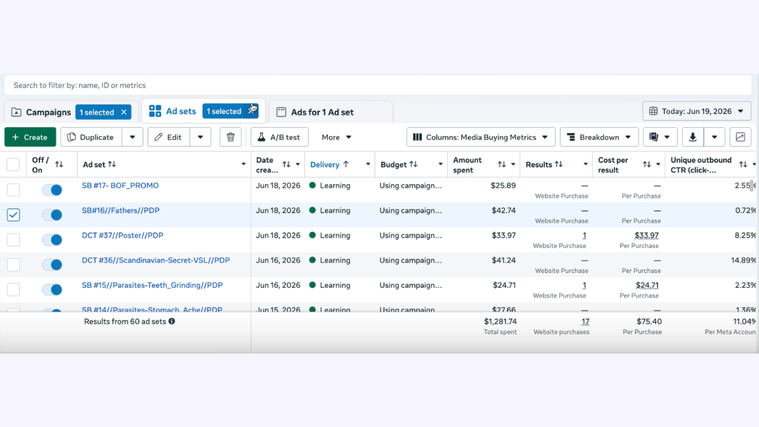Image resolution: width=759 pixels, height=427 pixels.
Task: Turn off the SB #17- BOF_PROMO ad set
Action: click(x=52, y=190)
